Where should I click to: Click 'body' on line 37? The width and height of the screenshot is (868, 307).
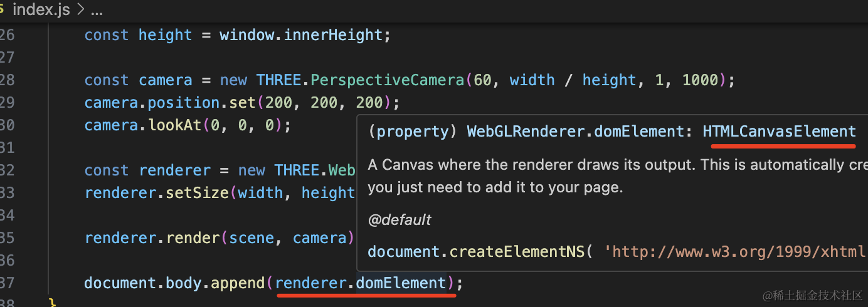(x=184, y=283)
